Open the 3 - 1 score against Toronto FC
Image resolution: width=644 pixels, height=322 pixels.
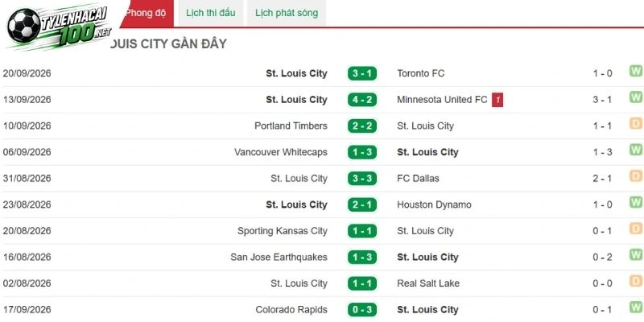pos(361,73)
